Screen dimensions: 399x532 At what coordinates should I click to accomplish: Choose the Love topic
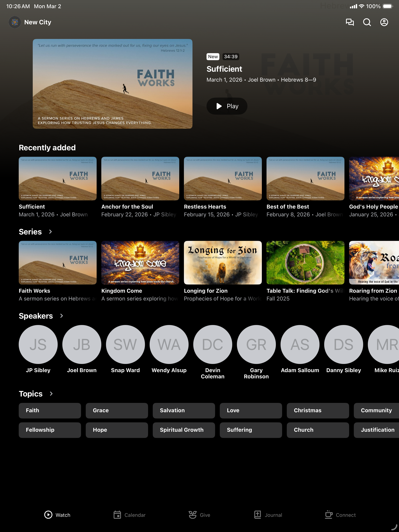[251, 410]
